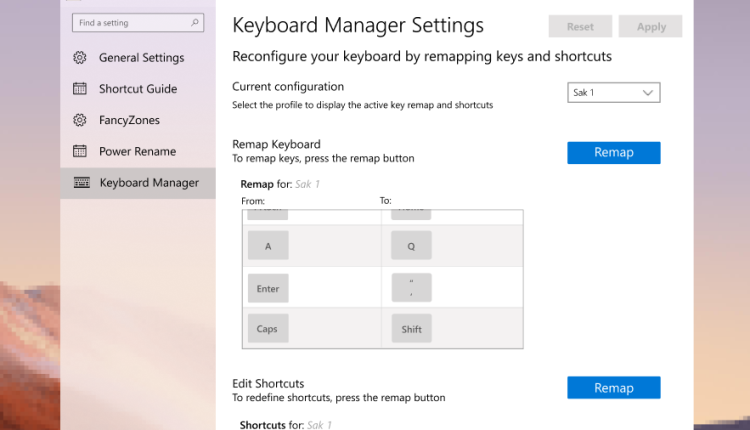Open General Settings text label in sidebar

pos(141,58)
